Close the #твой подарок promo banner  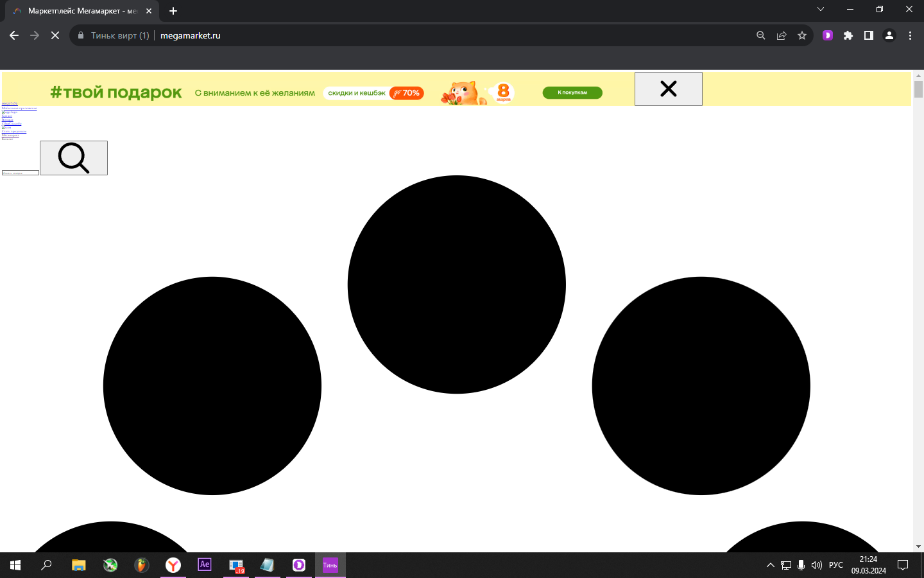669,89
